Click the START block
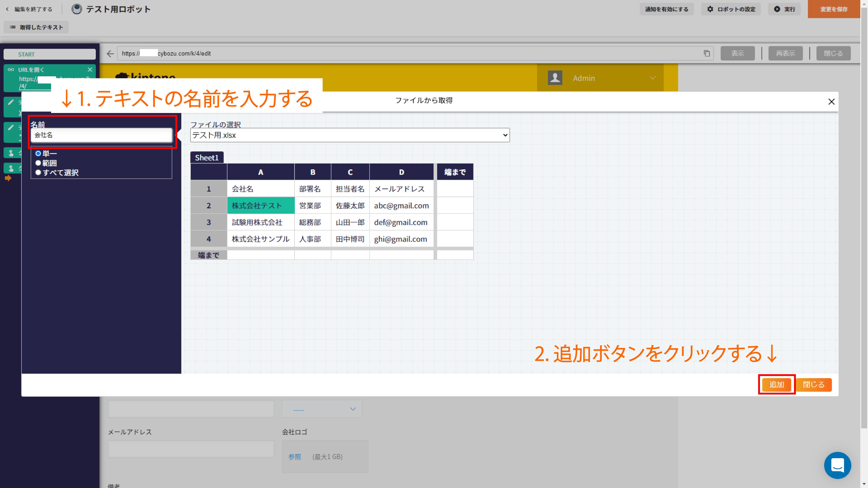The width and height of the screenshot is (868, 488). click(x=50, y=54)
